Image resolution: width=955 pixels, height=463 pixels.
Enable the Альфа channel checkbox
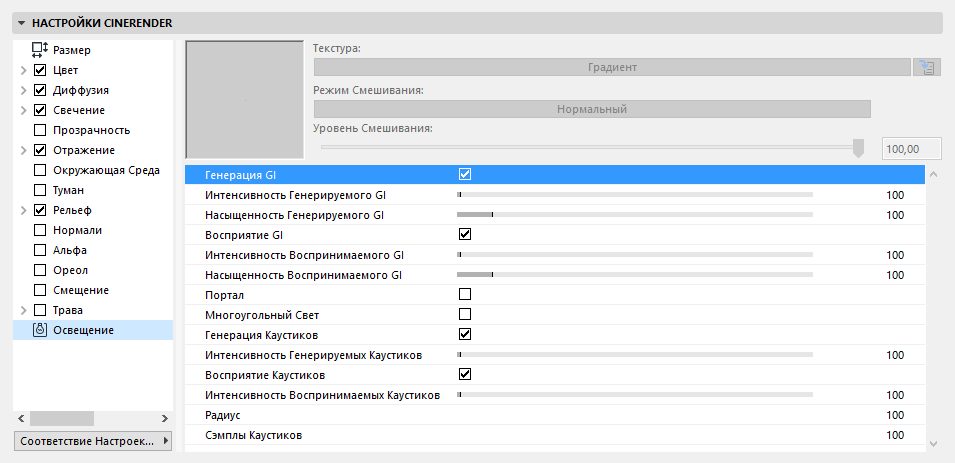click(x=40, y=250)
